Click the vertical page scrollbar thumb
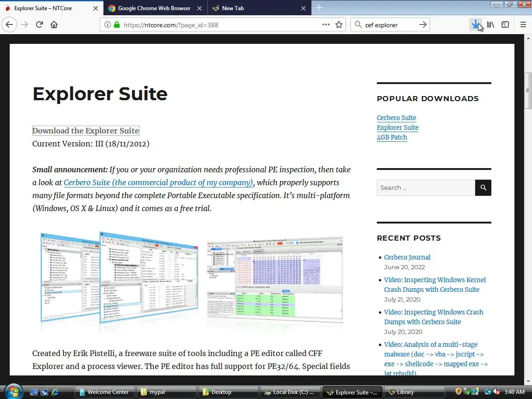The height and width of the screenshot is (399, 532). [528, 91]
